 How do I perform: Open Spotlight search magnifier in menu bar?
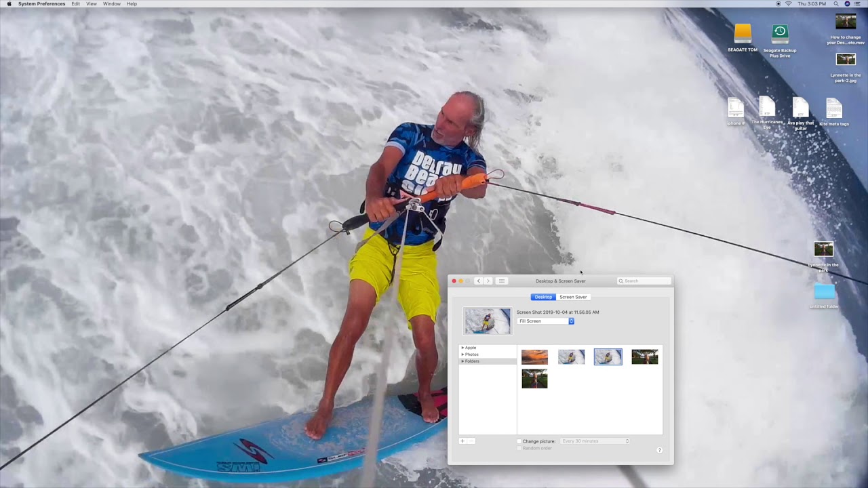click(836, 3)
